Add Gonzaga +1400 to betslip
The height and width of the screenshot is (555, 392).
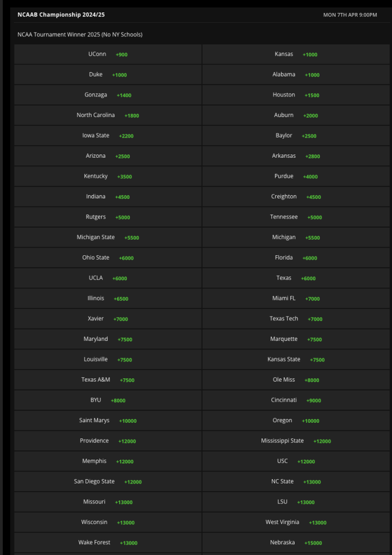pyautogui.click(x=108, y=95)
